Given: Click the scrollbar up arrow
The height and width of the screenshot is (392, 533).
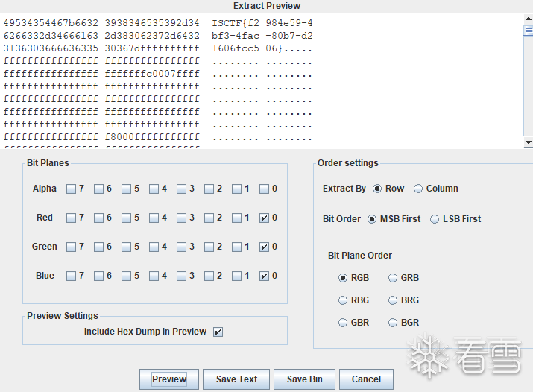Looking at the screenshot, I should click(529, 19).
